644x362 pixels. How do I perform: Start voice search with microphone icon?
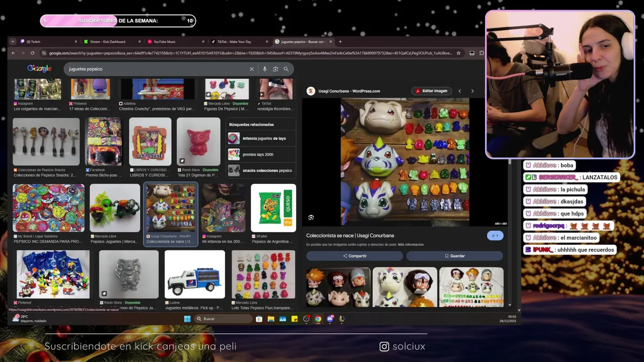265,69
